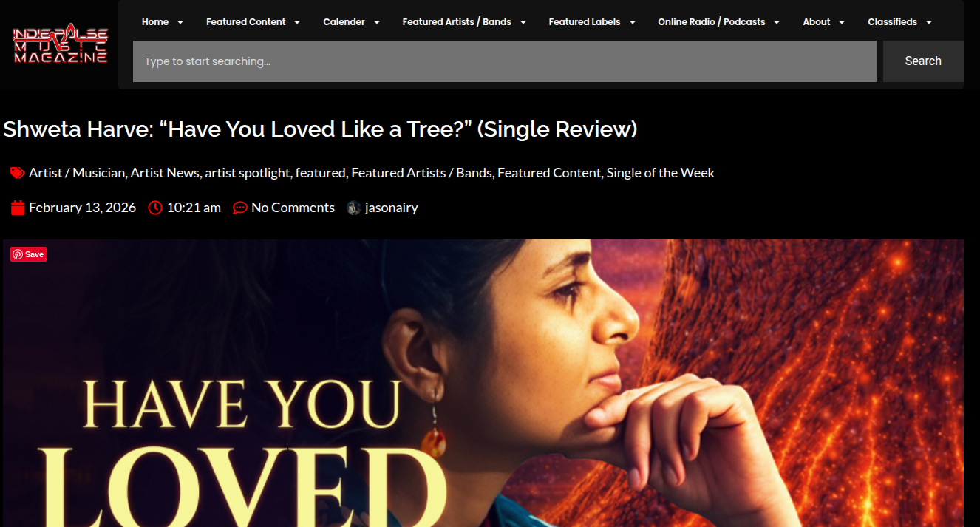The image size is (980, 527).
Task: Open the Artist News category link
Action: [x=165, y=173]
